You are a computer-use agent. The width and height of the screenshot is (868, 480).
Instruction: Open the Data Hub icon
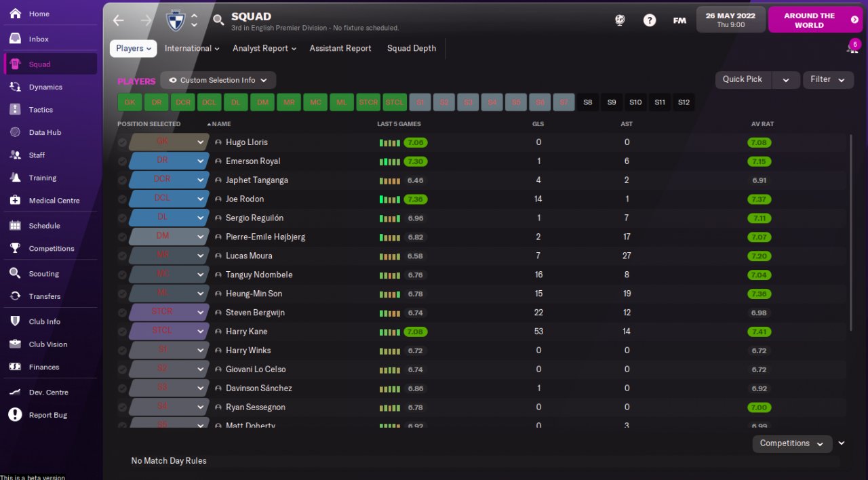tap(15, 132)
